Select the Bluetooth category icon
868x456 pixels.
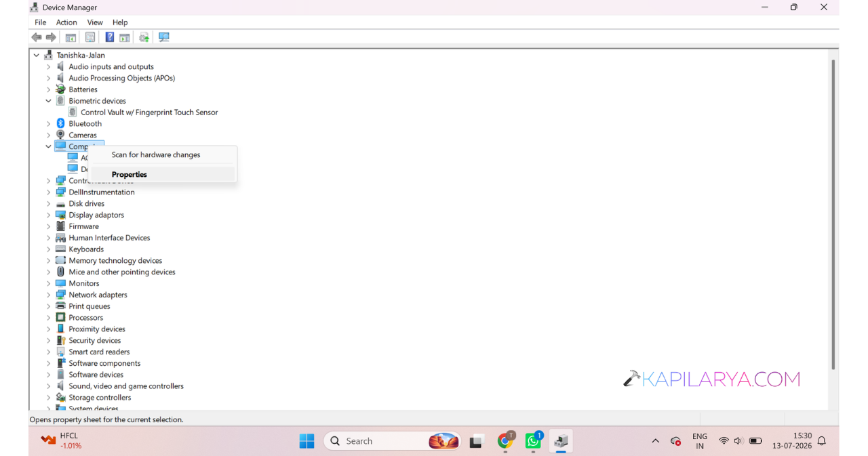[60, 123]
